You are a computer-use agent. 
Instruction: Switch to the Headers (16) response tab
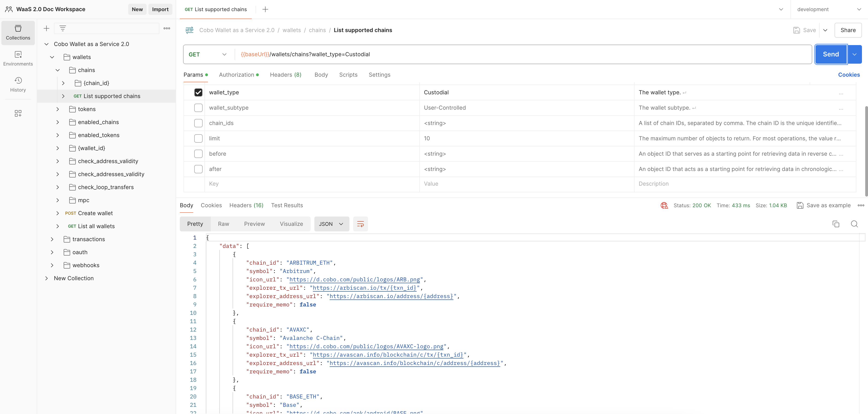pyautogui.click(x=246, y=205)
